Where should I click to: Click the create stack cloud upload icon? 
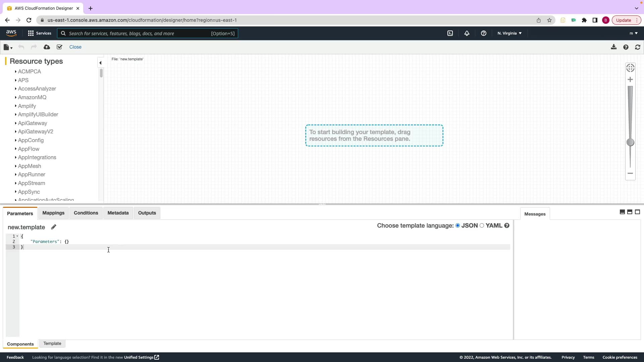47,47
